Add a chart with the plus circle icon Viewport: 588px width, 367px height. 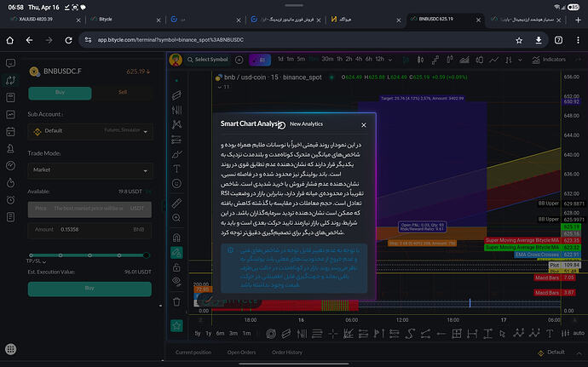pos(239,60)
